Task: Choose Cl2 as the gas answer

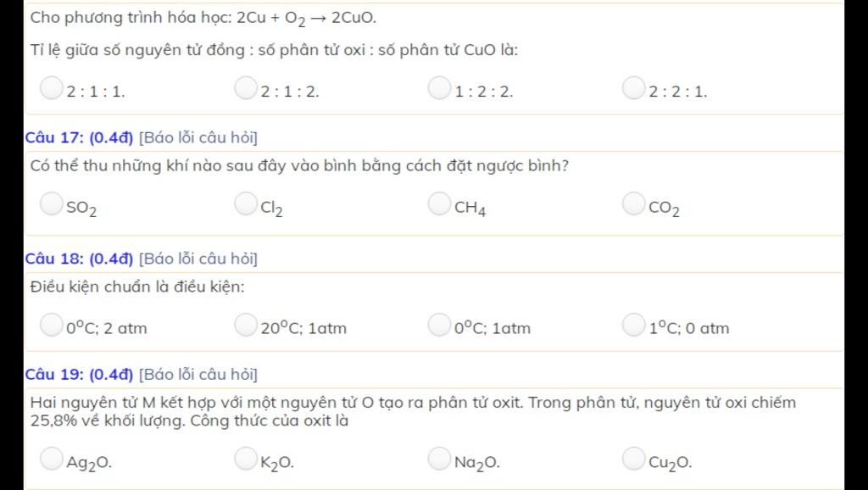Action: tap(245, 203)
